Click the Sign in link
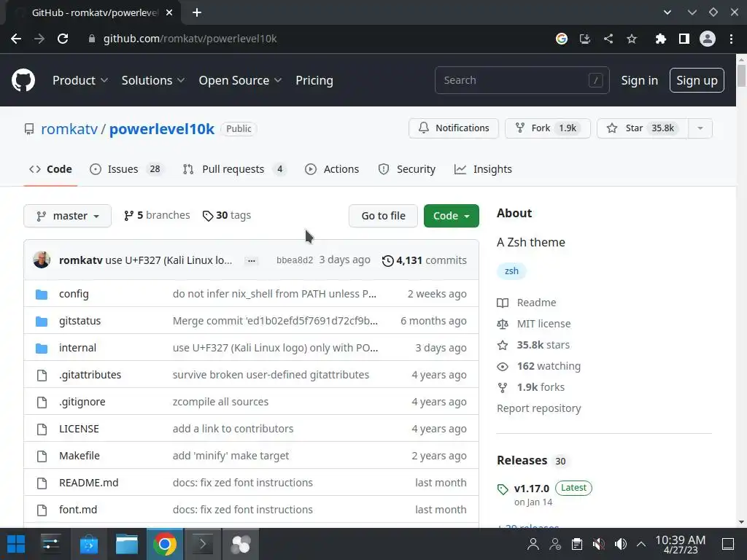The image size is (747, 560). click(639, 80)
